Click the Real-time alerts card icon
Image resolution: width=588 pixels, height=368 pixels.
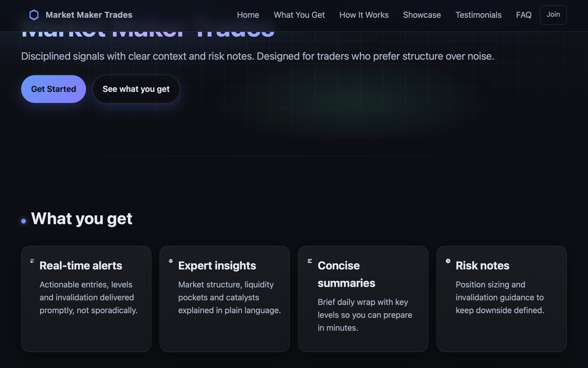click(32, 261)
